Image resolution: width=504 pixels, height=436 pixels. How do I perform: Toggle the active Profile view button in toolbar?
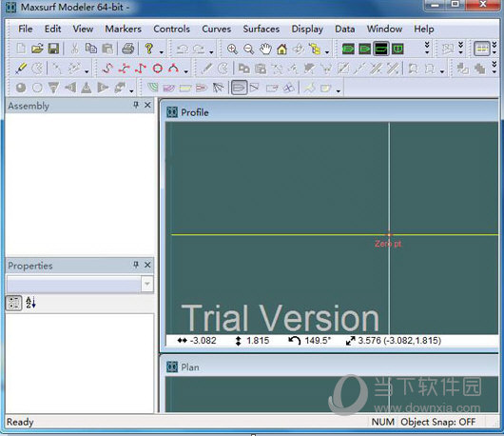coord(381,50)
